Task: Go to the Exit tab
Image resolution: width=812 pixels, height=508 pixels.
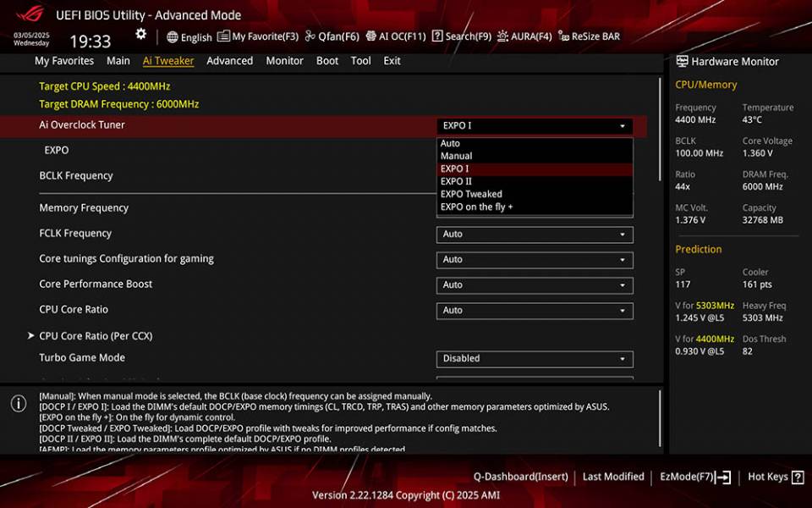Action: (392, 61)
